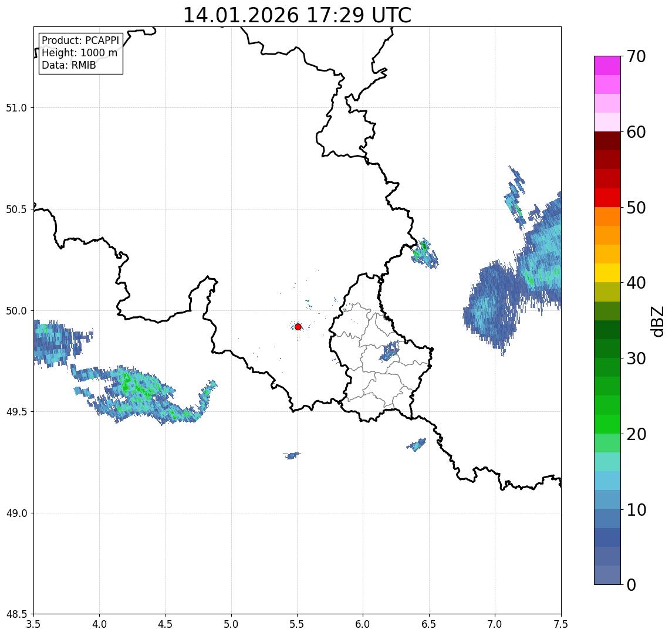Image resolution: width=672 pixels, height=636 pixels.
Task: Click the colorbar tick label 20
Action: 636,434
